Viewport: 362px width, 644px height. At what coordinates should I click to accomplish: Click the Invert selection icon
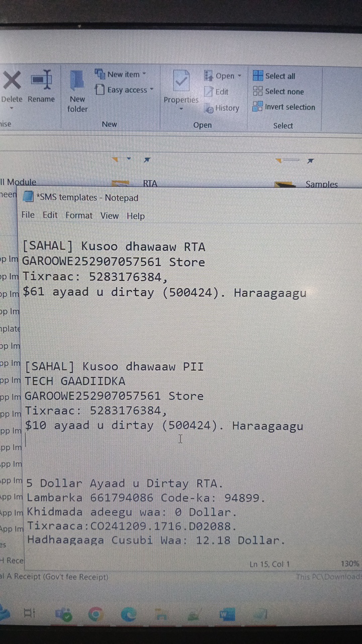[257, 107]
